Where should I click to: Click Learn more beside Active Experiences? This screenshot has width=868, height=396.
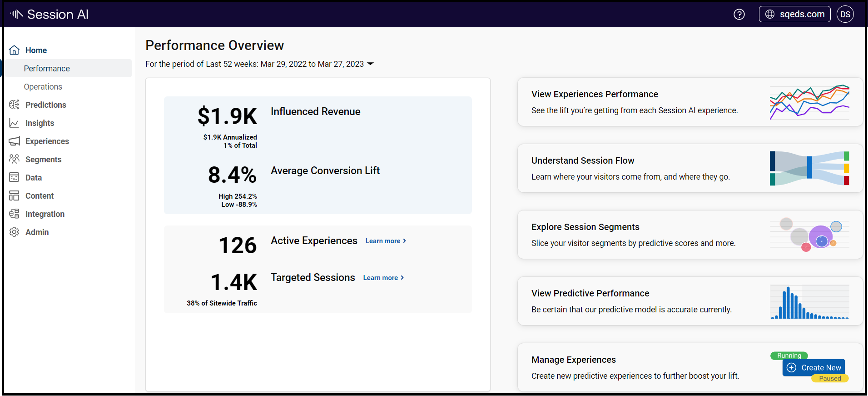(386, 241)
